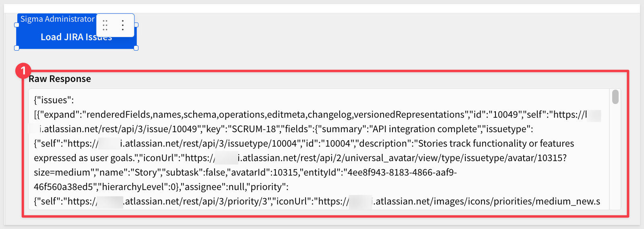Click the "API integration complete" summary text
The width and height of the screenshot is (644, 229).
coord(425,129)
